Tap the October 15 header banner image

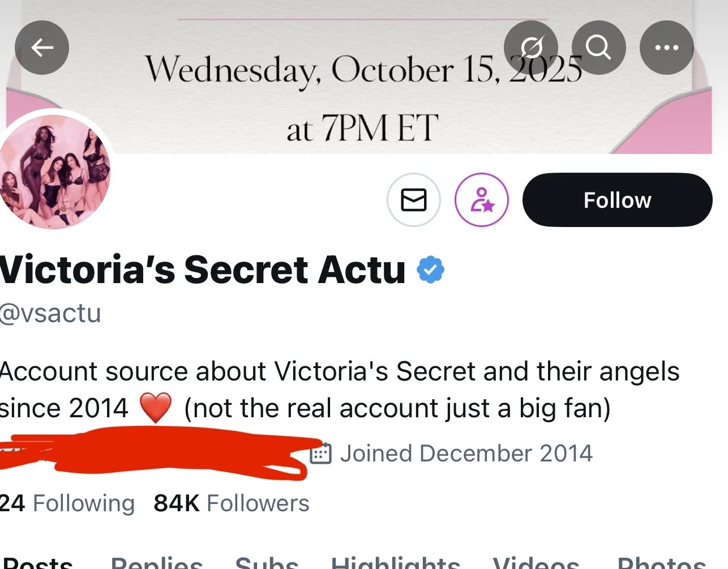click(x=362, y=102)
